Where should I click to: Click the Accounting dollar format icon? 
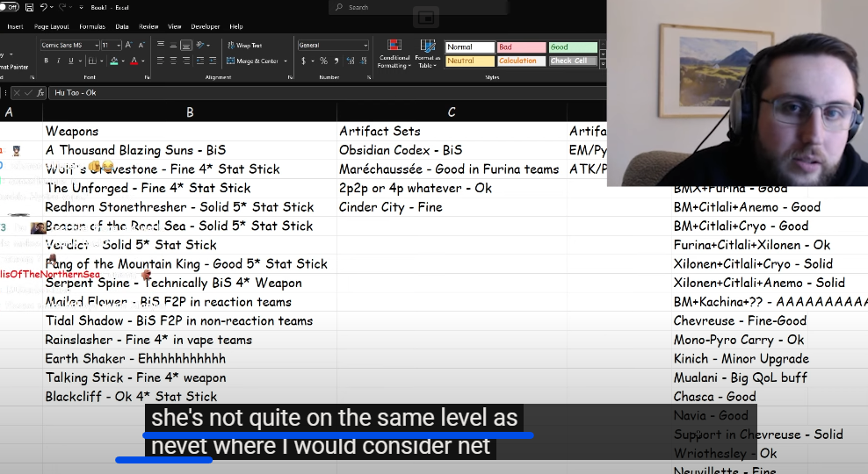(x=303, y=61)
